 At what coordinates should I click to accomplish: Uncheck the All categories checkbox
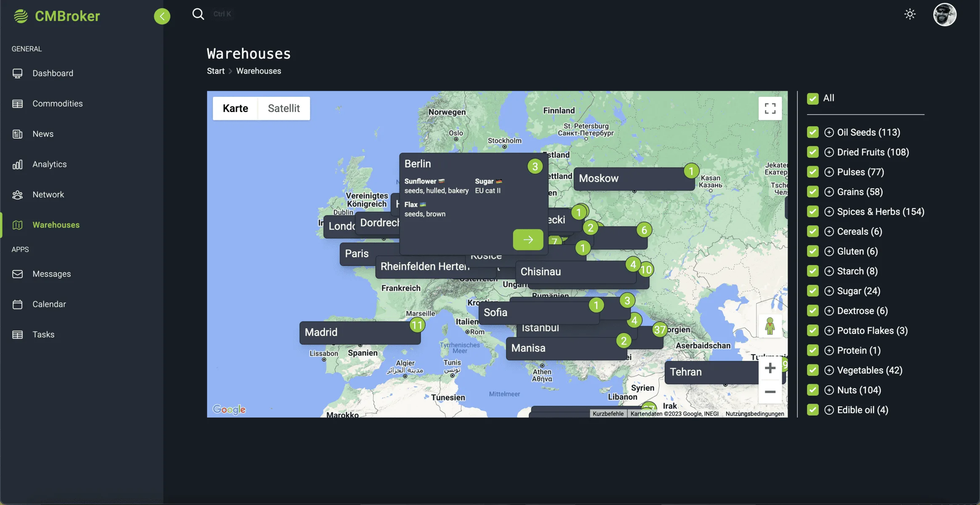(x=812, y=98)
